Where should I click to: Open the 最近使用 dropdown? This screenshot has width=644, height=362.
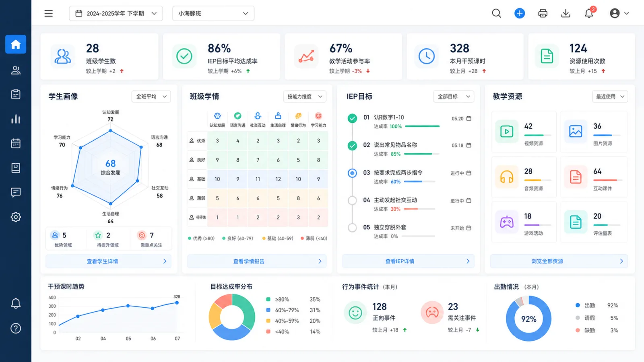point(610,97)
